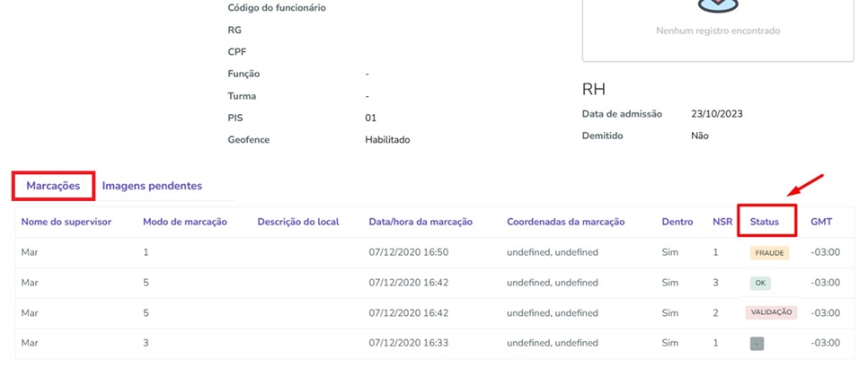Click the Data de admissão label

click(x=622, y=114)
